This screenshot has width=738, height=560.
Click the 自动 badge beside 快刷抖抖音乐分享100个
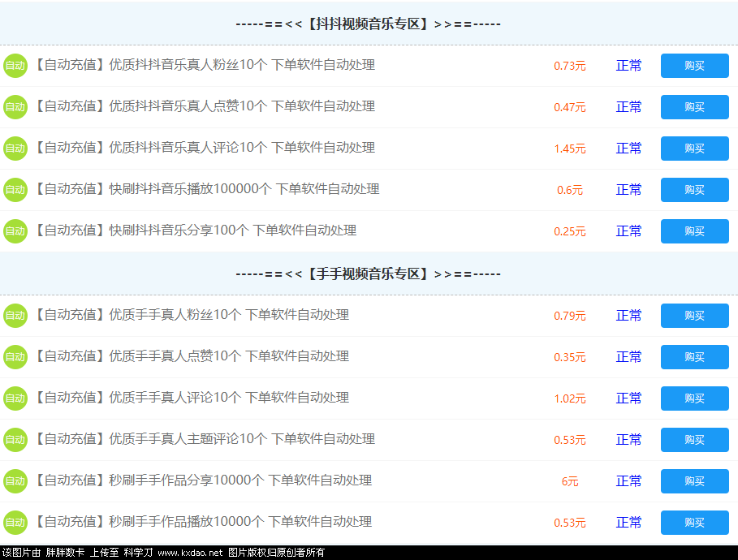(x=15, y=231)
